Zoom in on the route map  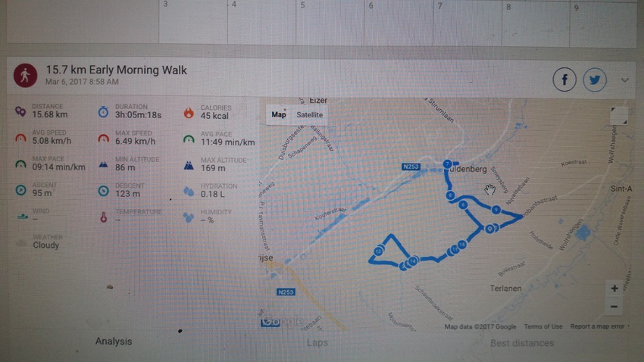point(614,289)
